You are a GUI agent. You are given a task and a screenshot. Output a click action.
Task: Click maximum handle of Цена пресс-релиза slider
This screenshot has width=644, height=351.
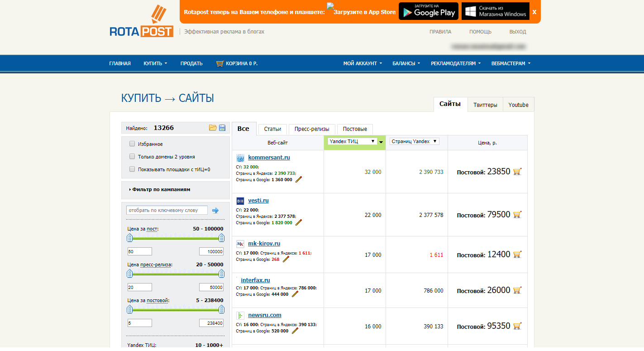[x=221, y=274]
